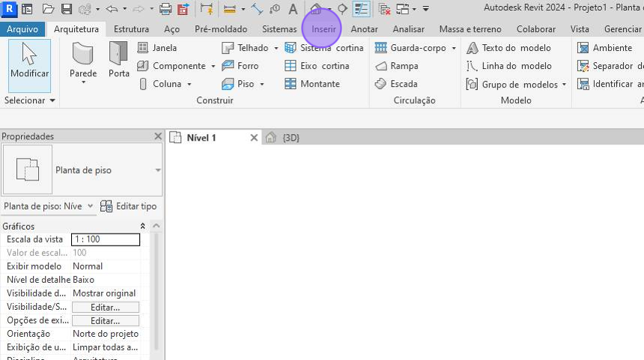Switch to the Anotar ribbon tab

pyautogui.click(x=364, y=29)
